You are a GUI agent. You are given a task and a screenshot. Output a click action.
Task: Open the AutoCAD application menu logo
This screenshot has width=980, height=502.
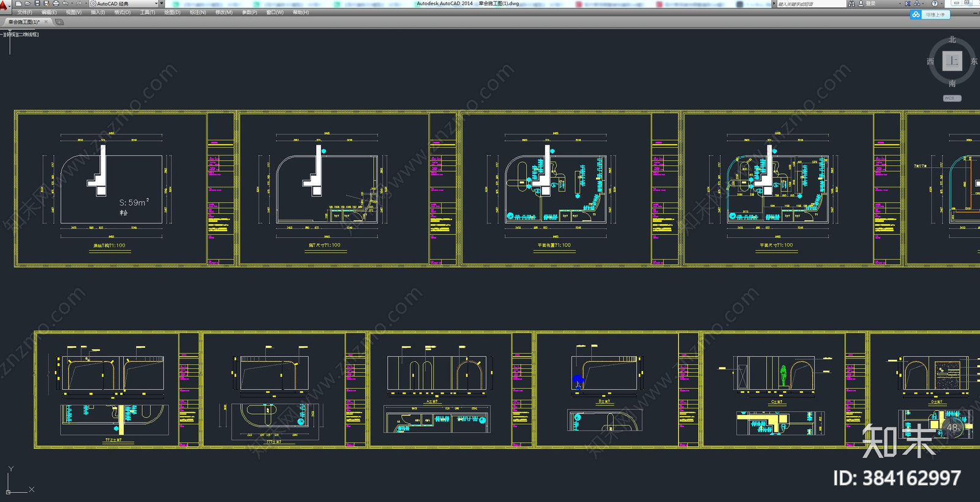coord(4,6)
